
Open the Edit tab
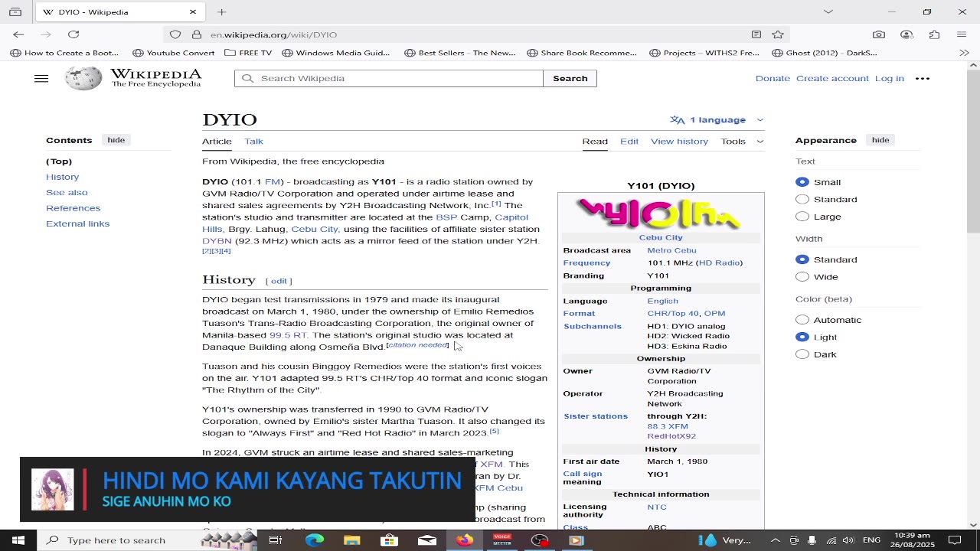629,142
